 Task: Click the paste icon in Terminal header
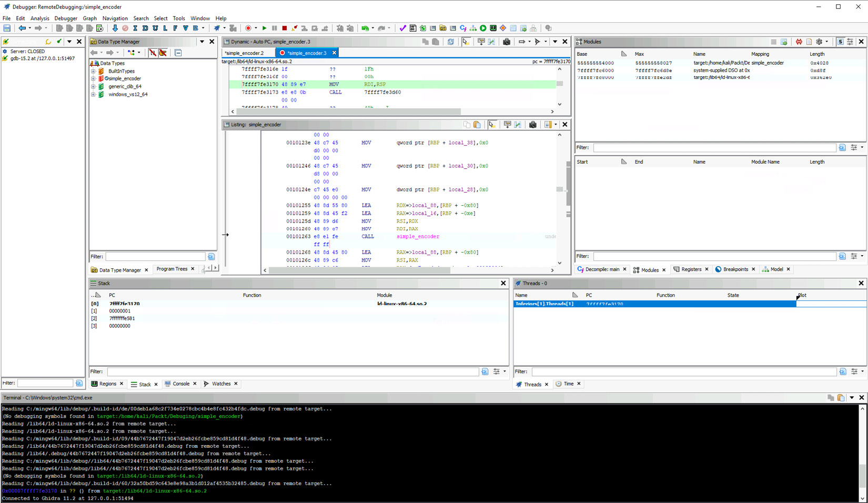(841, 398)
